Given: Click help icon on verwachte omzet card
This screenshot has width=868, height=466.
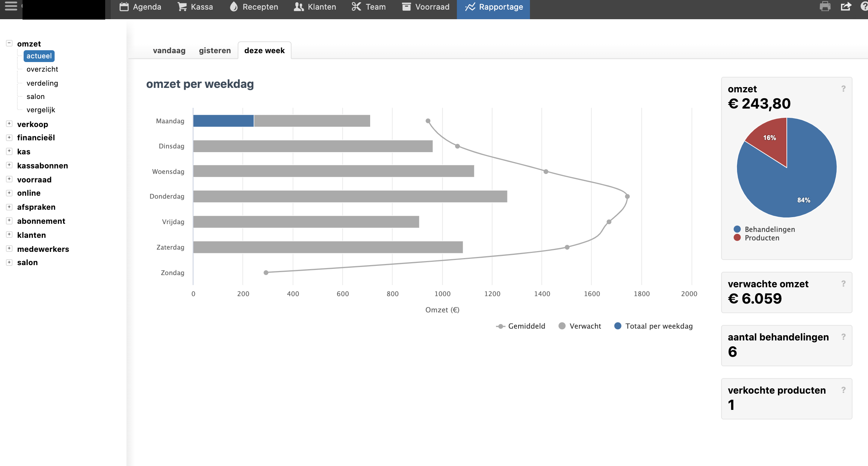Looking at the screenshot, I should coord(843,284).
